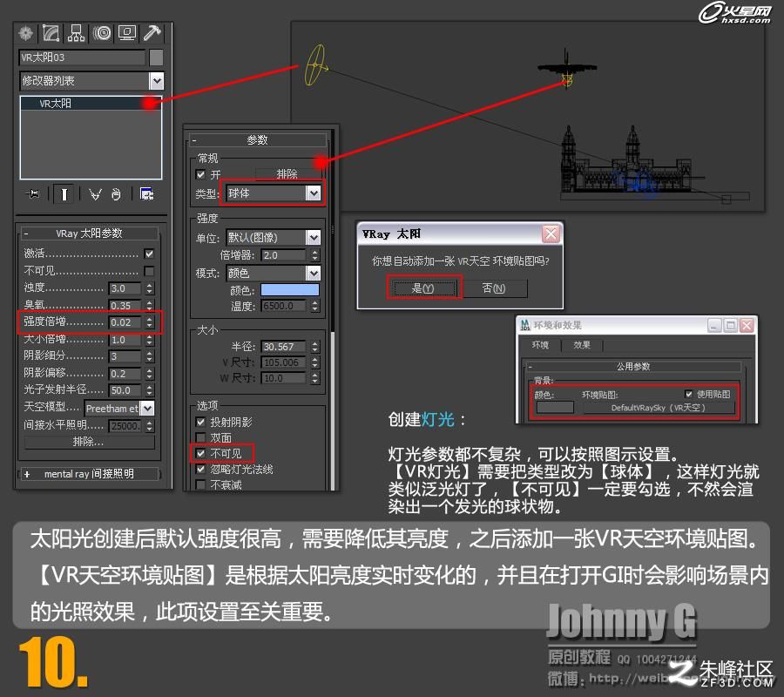
Task: Select VR太阳 in the modifier stack
Action: 90,104
